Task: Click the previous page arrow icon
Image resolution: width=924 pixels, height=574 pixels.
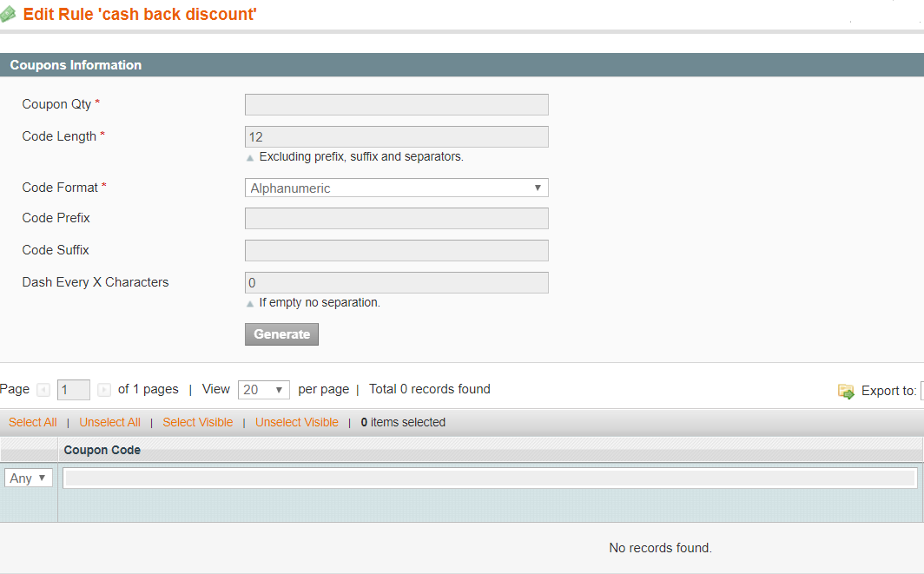Action: (43, 390)
